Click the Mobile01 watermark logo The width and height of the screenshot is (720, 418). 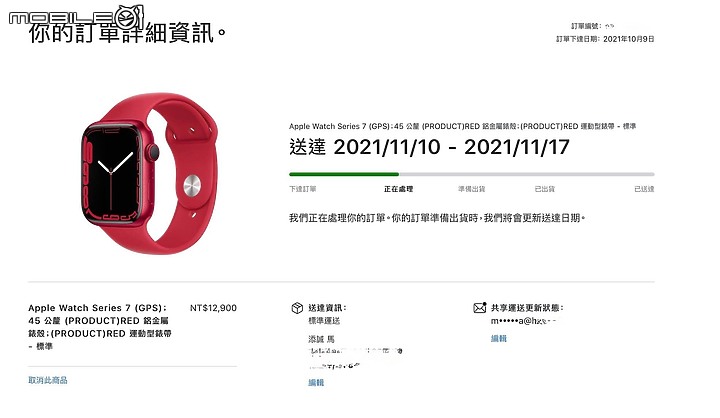click(x=76, y=18)
